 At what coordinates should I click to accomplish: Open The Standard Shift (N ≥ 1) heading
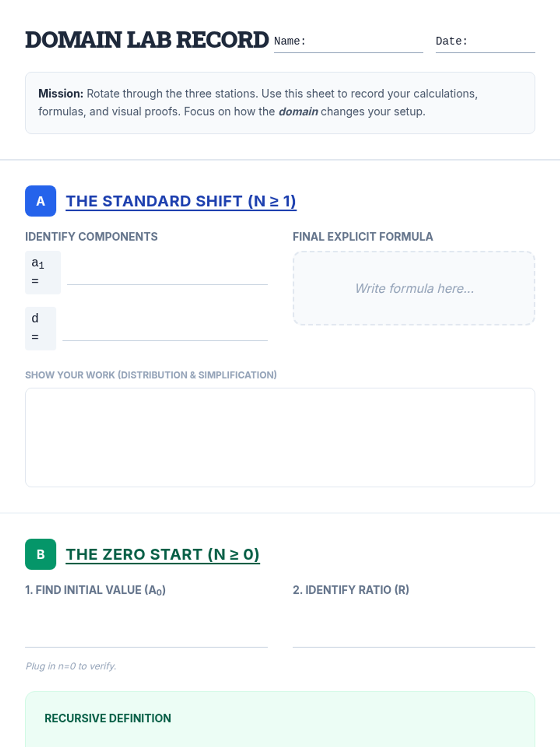click(x=181, y=201)
